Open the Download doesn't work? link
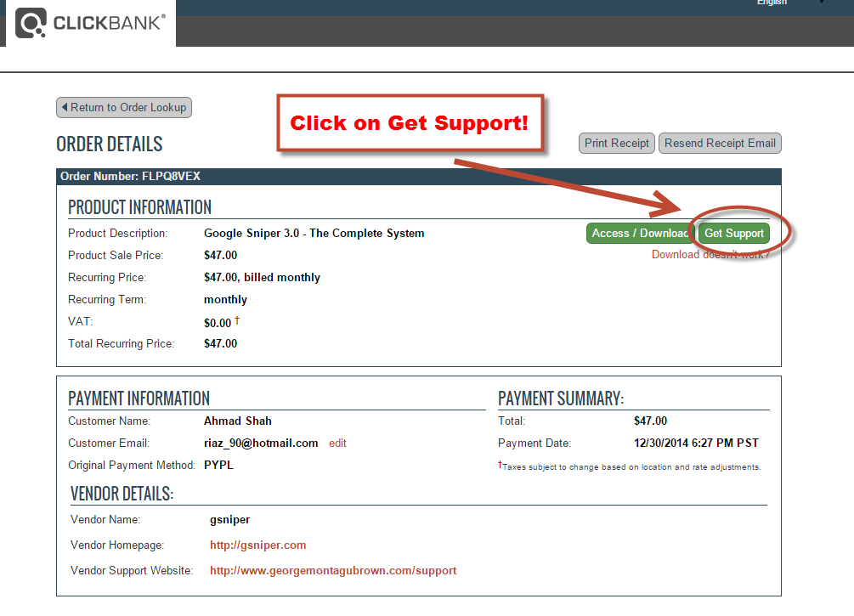Viewport: 854px width, 616px height. tap(710, 254)
